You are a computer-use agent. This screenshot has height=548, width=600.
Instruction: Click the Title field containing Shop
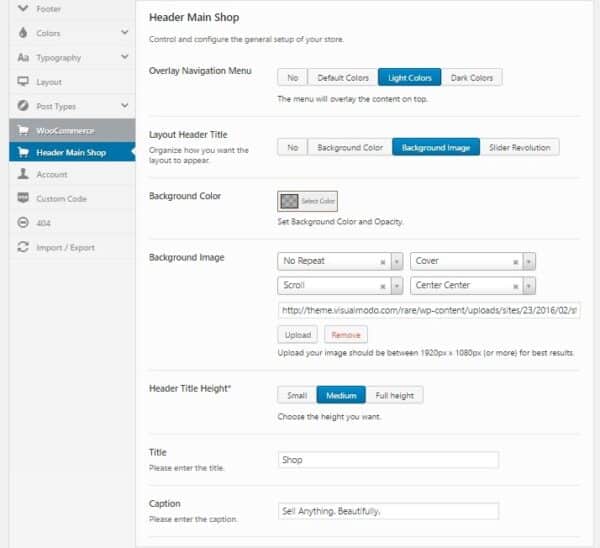coord(388,460)
